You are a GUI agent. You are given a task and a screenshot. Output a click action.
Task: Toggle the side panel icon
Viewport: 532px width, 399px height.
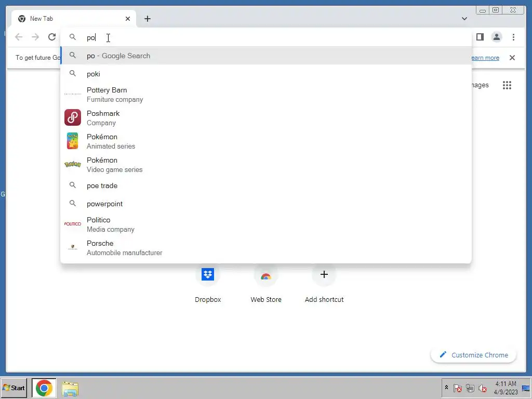point(480,37)
